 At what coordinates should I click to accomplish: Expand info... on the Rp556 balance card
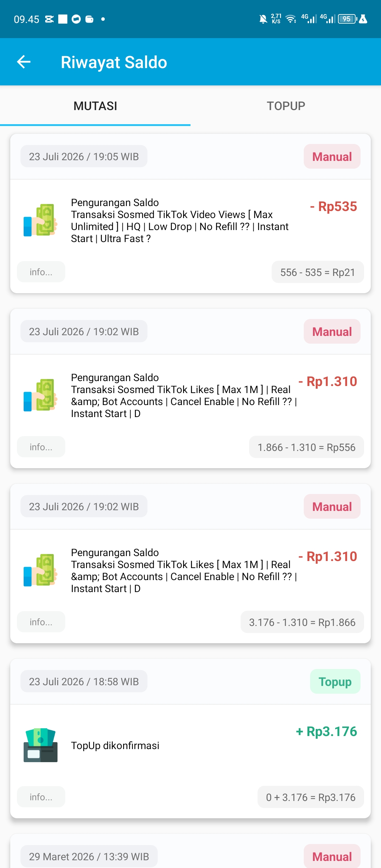click(41, 447)
